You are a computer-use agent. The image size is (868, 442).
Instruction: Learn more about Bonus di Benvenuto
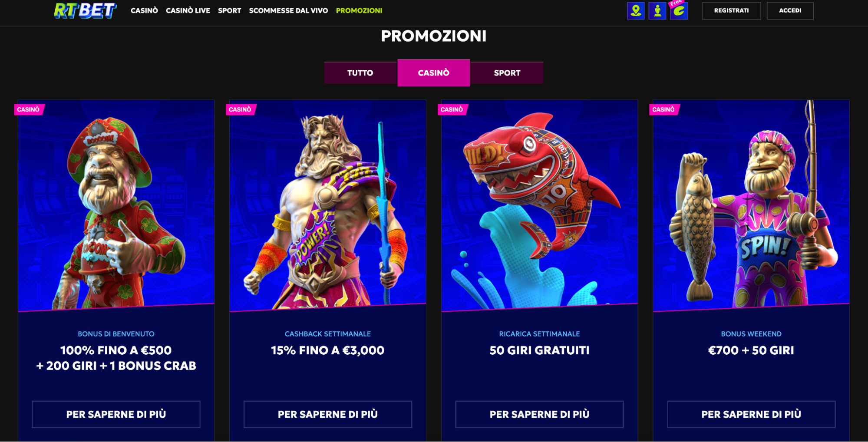[116, 414]
